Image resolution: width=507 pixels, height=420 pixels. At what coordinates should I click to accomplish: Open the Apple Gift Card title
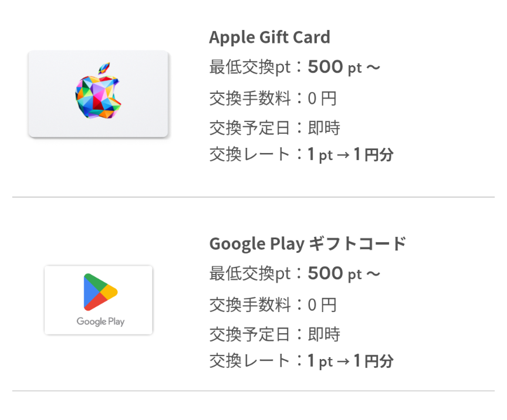click(x=269, y=38)
